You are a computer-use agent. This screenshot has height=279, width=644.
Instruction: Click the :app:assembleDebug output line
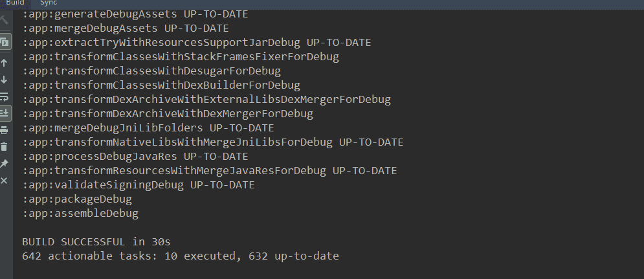tap(80, 213)
